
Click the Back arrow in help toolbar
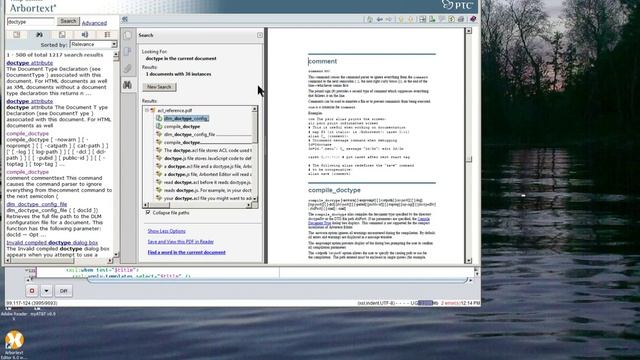point(380,19)
